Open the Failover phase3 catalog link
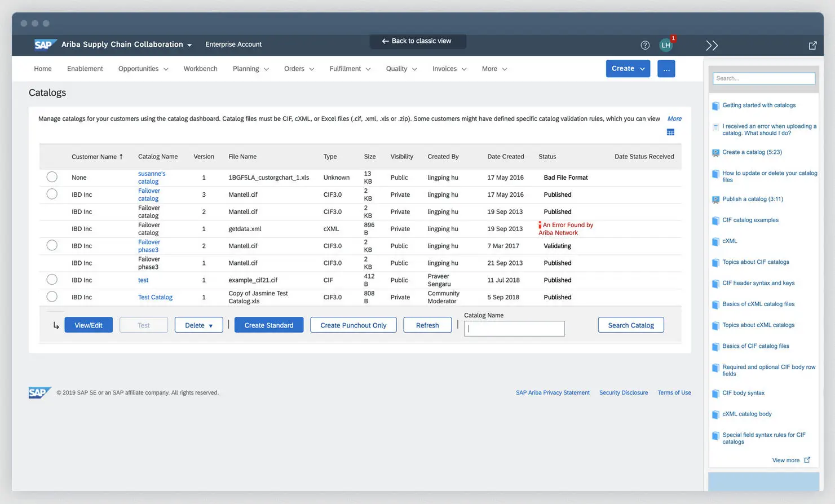Screen dimensions: 835x504 (148, 246)
